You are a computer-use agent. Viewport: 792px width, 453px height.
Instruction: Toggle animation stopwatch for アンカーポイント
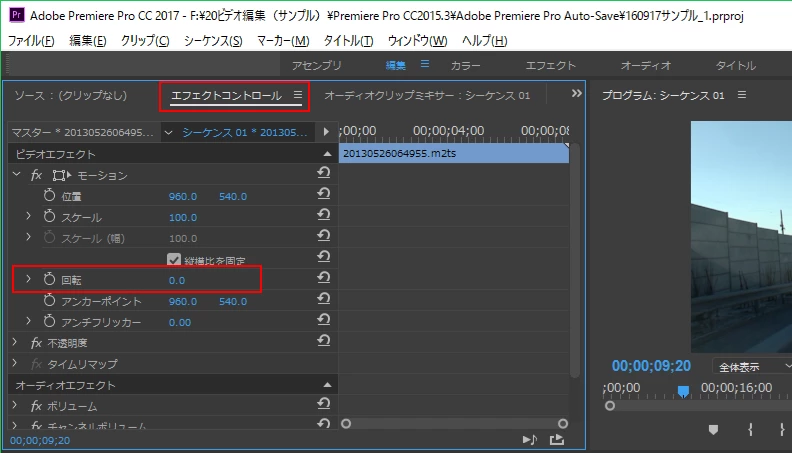coord(49,300)
